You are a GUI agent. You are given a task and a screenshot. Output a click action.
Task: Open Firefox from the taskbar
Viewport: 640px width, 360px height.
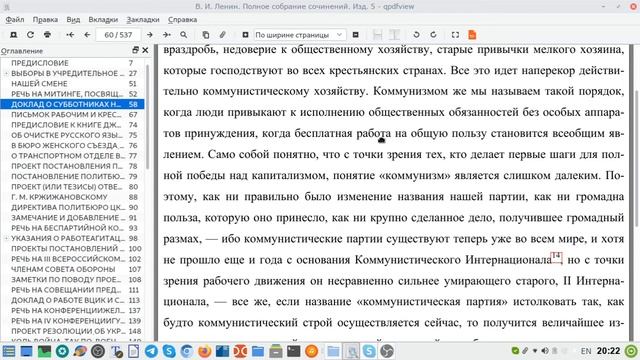pos(204,351)
